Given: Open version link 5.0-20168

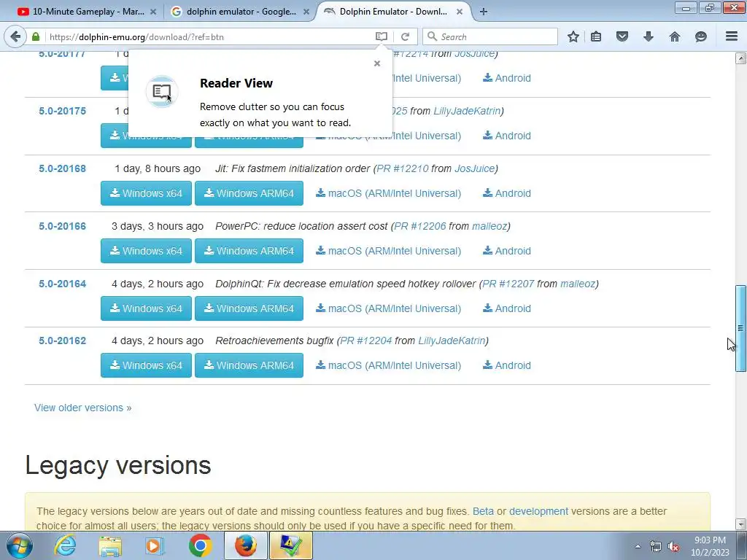Looking at the screenshot, I should (x=63, y=168).
